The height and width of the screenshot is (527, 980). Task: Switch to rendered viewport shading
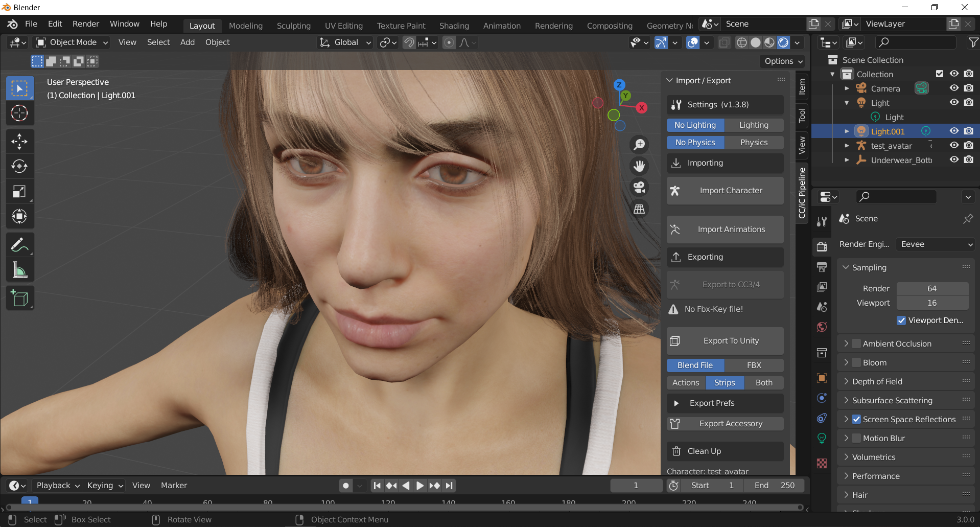(783, 42)
